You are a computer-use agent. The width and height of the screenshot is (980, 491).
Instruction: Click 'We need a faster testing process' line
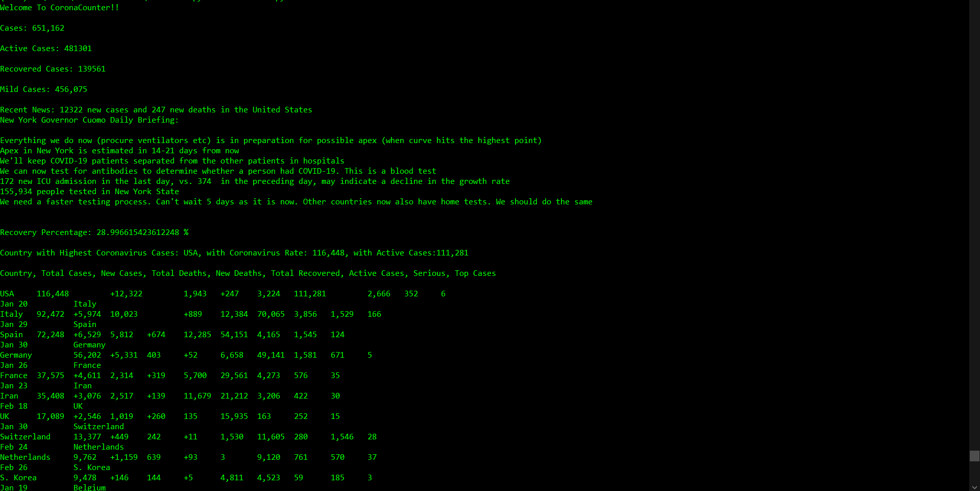(x=296, y=202)
